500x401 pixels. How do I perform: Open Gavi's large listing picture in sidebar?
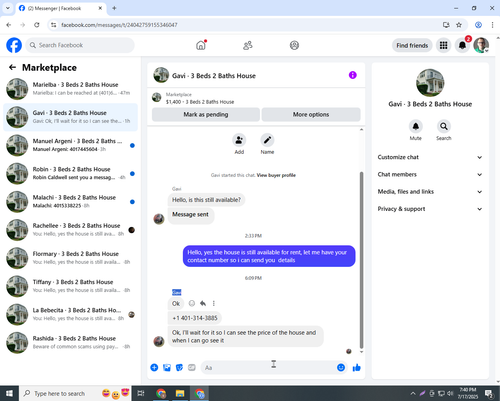[x=430, y=83]
